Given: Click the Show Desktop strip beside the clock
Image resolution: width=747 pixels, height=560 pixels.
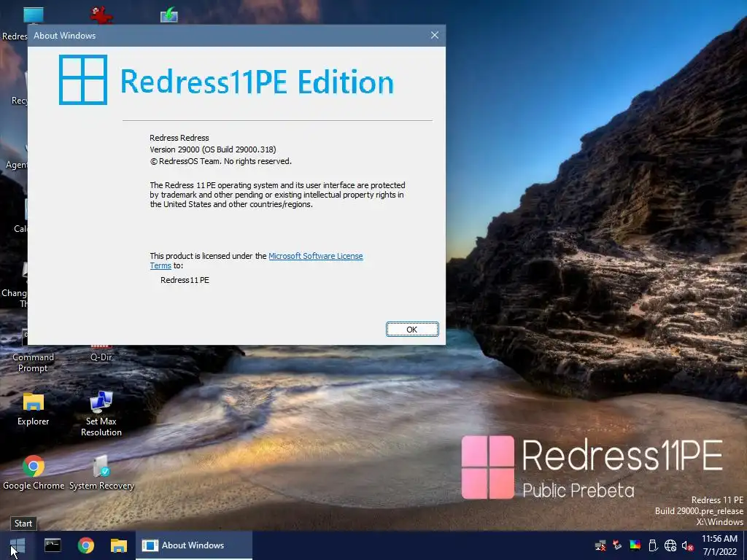Looking at the screenshot, I should [x=745, y=545].
